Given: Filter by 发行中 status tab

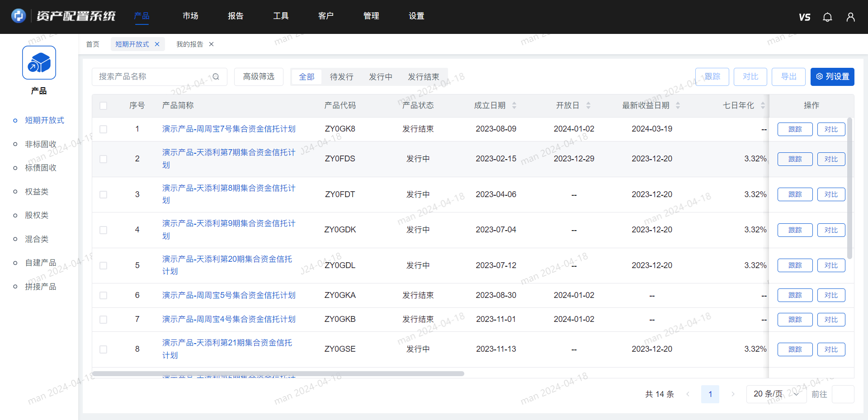Looking at the screenshot, I should click(x=381, y=77).
